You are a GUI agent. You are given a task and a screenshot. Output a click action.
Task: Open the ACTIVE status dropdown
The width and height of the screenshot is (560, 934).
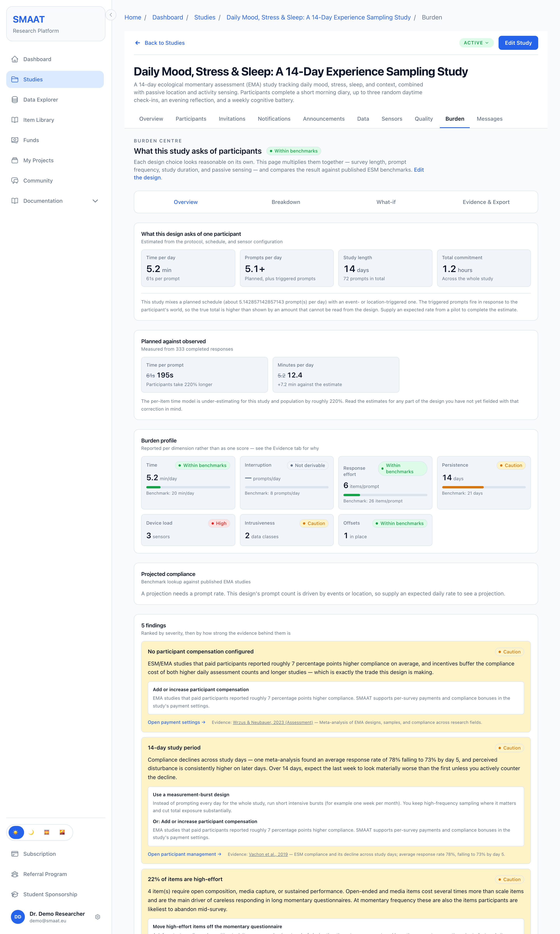tap(476, 43)
